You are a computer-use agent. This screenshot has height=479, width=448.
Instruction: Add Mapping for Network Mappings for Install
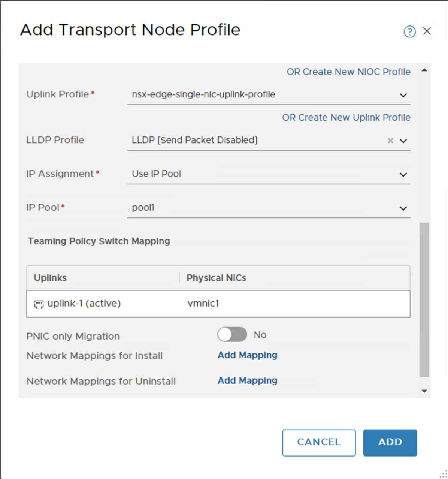pos(247,355)
